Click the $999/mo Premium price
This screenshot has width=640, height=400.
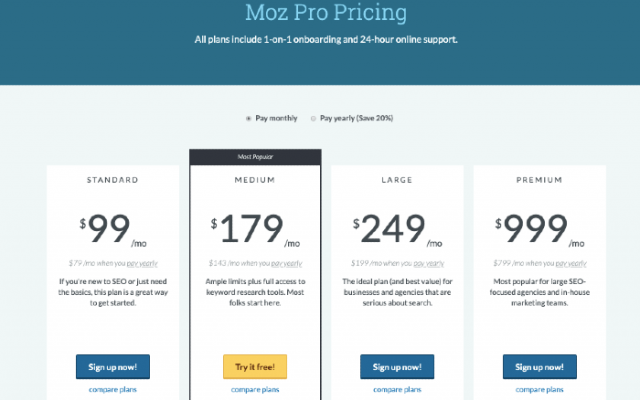(539, 229)
